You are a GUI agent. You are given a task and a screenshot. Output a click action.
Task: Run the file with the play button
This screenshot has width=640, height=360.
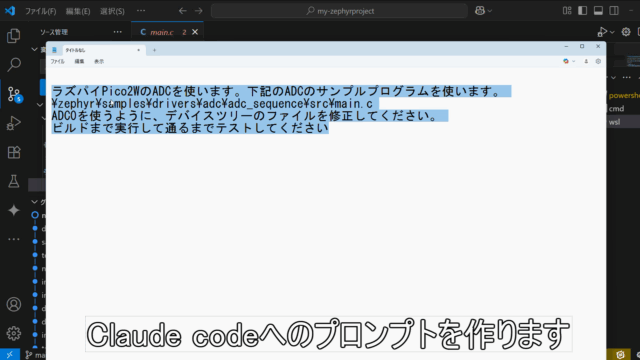click(x=602, y=32)
